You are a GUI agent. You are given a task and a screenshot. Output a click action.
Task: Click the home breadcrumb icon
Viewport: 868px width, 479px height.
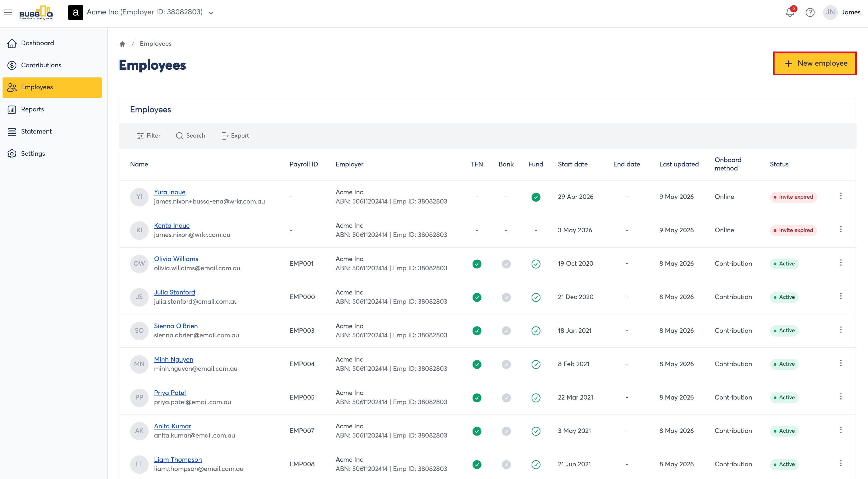[122, 44]
